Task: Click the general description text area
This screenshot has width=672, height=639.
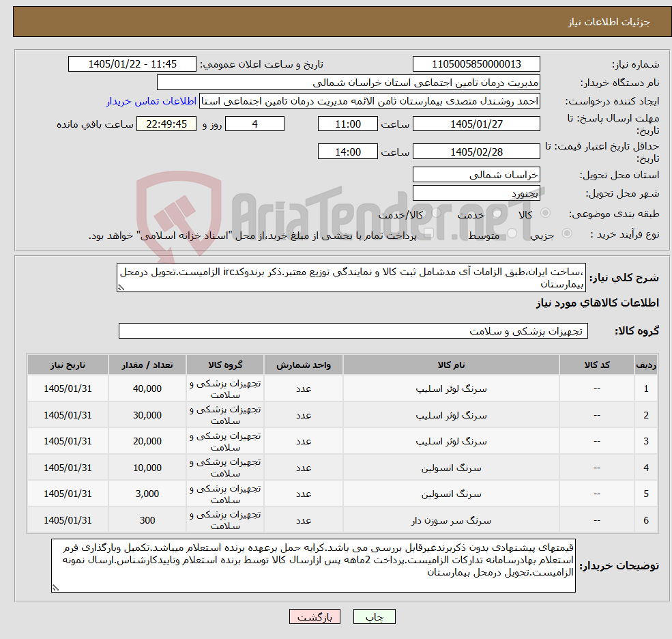Action: click(351, 277)
